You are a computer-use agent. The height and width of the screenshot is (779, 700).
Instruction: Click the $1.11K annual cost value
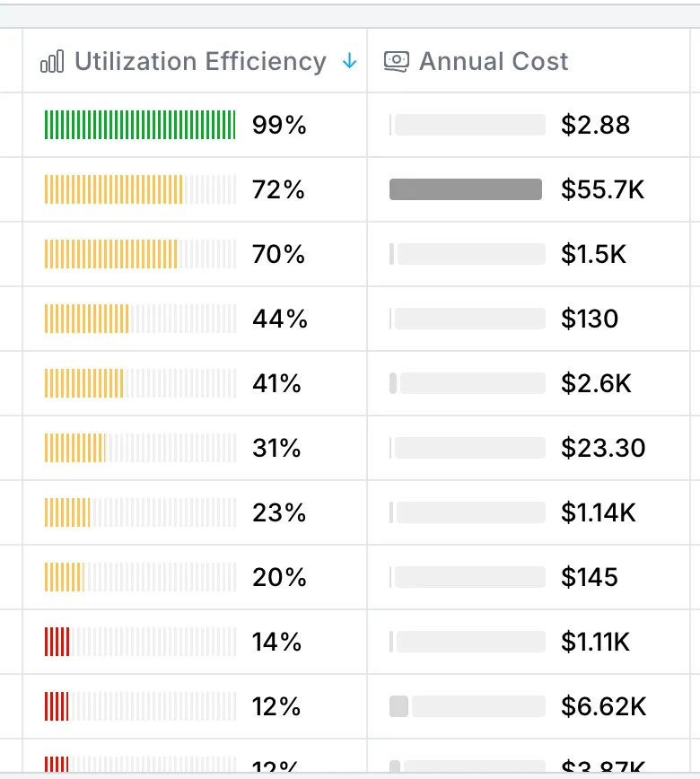(x=596, y=642)
